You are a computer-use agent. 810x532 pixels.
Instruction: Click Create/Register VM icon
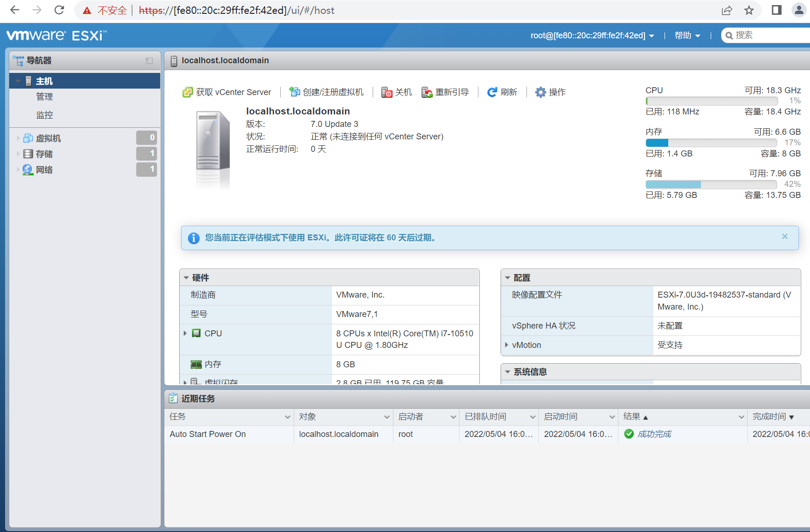pyautogui.click(x=294, y=92)
